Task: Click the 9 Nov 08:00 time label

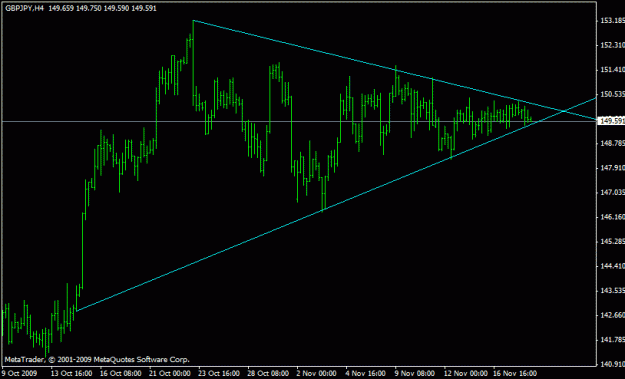Action: coord(415,373)
